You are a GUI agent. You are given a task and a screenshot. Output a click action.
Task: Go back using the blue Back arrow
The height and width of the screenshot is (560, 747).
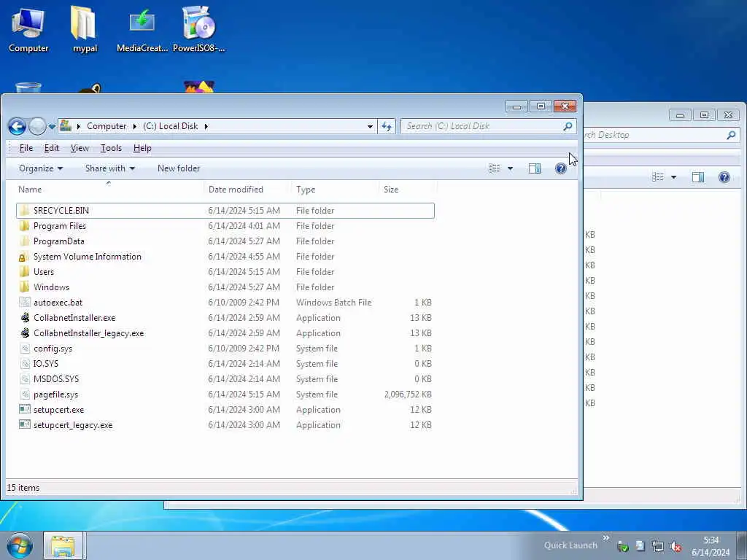click(x=18, y=126)
